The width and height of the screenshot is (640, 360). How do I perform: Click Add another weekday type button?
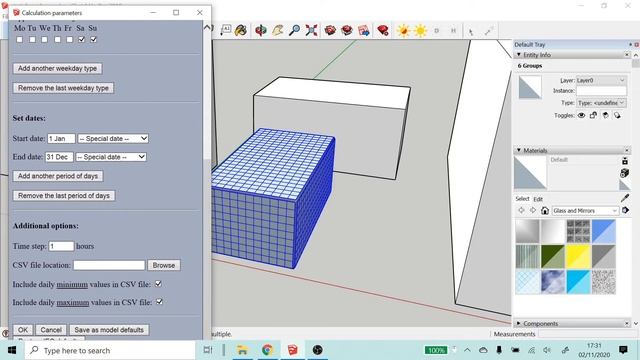tap(58, 69)
